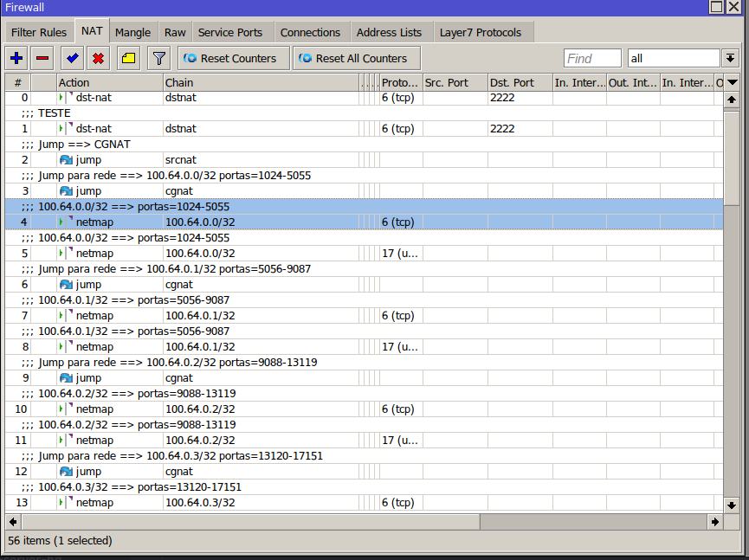Switch to the Filter Rules tab
749x560 pixels.
38,32
